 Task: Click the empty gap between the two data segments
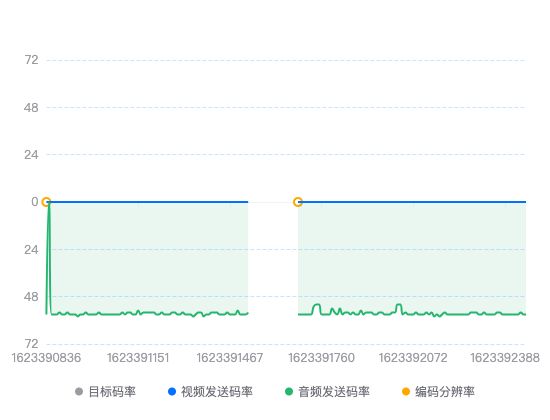point(273,258)
